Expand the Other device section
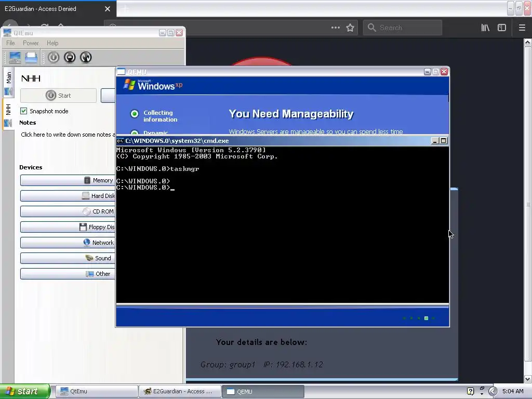Viewport: 532px width, 399px height. click(68, 274)
